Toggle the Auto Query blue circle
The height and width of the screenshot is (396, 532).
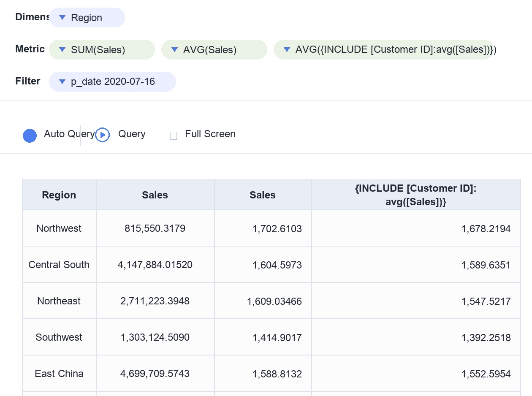coord(30,136)
